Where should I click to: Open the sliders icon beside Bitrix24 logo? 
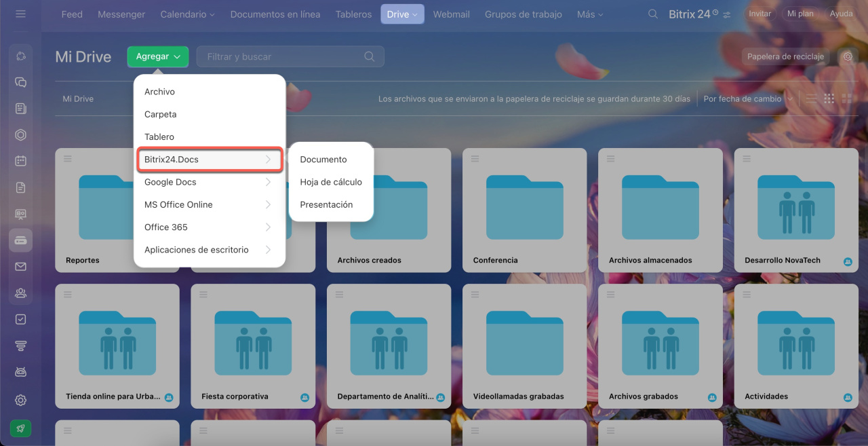coord(727,14)
